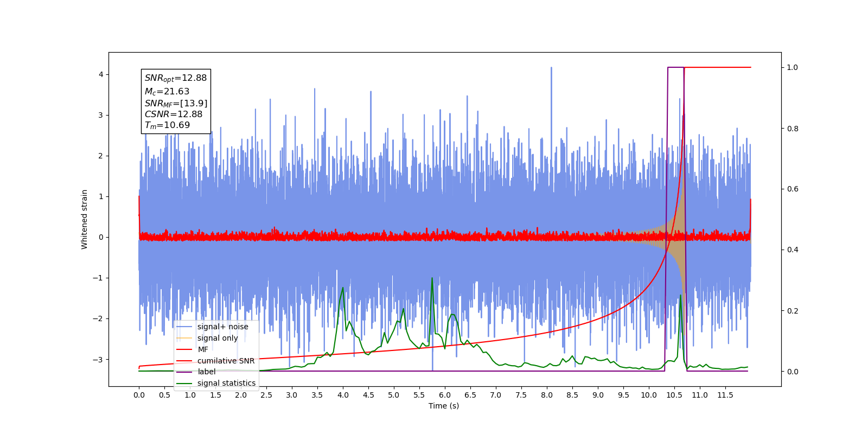868x434 pixels.
Task: Click the x-axis tick label 4.0
Action: click(x=343, y=395)
